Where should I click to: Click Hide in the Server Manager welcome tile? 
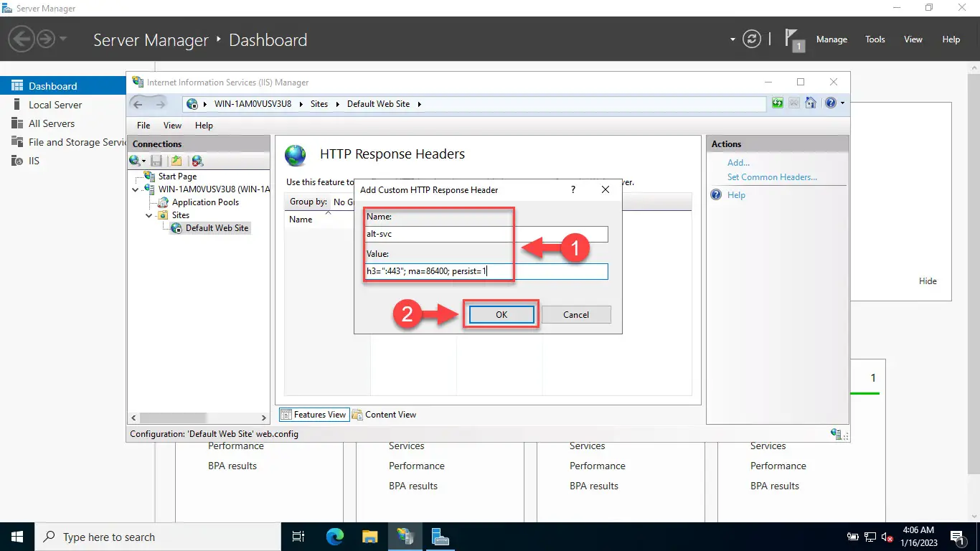(928, 281)
